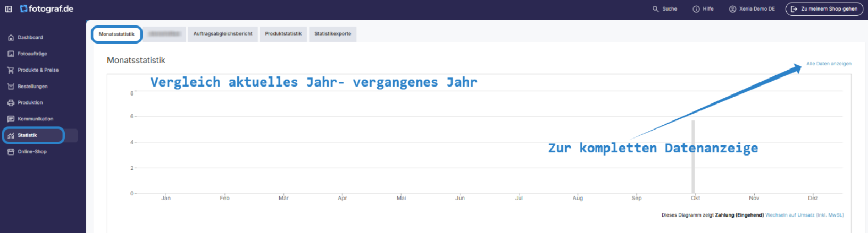
Task: Click the Zahlung (Eingehend) caption text
Action: [x=739, y=215]
